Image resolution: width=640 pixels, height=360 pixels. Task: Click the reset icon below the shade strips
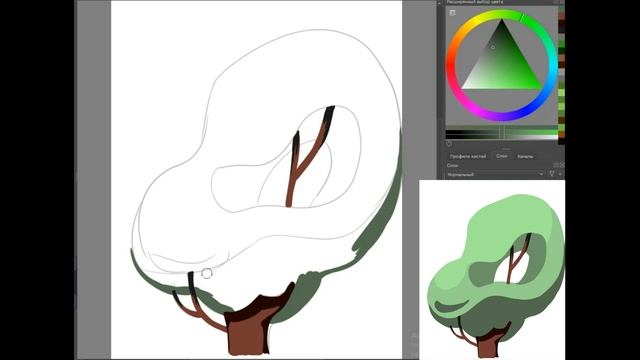449,144
